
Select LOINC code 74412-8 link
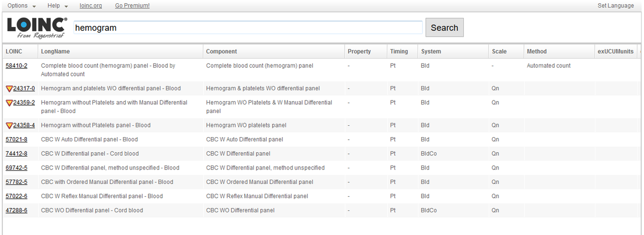[17, 153]
